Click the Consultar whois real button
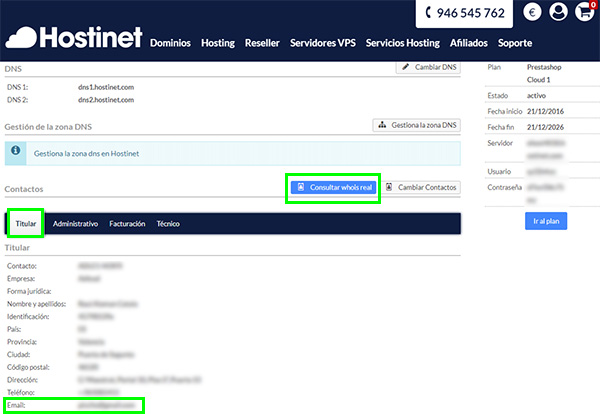The width and height of the screenshot is (600, 414). pos(333,187)
